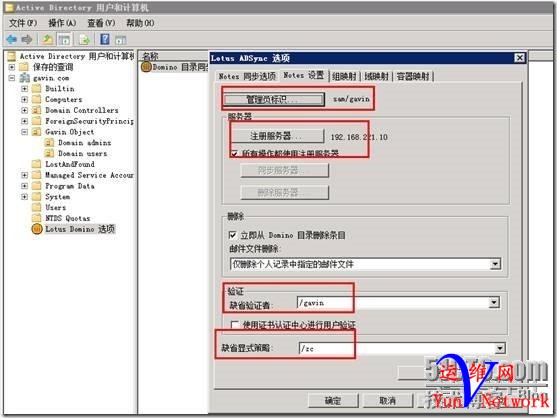Click the 保存的查询 folder icon

pyautogui.click(x=24, y=67)
